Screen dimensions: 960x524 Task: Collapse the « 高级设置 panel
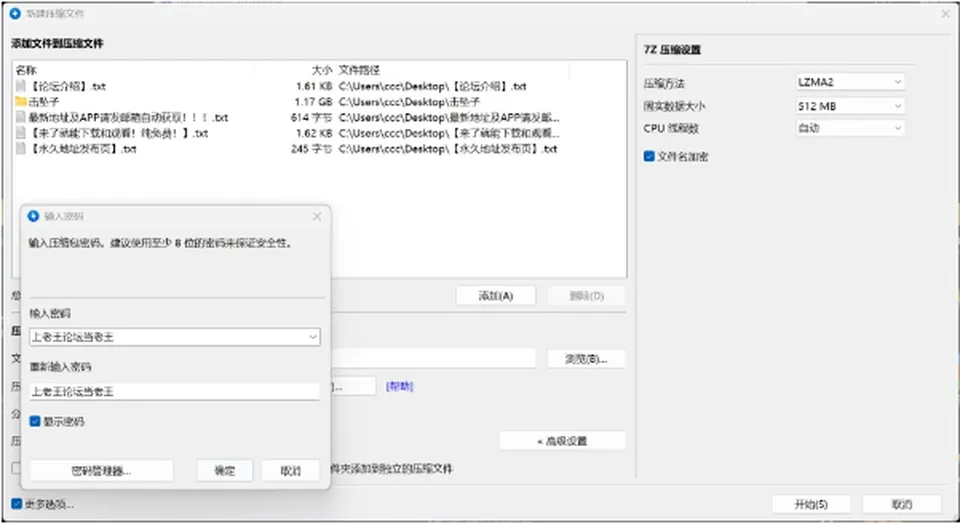(x=562, y=441)
